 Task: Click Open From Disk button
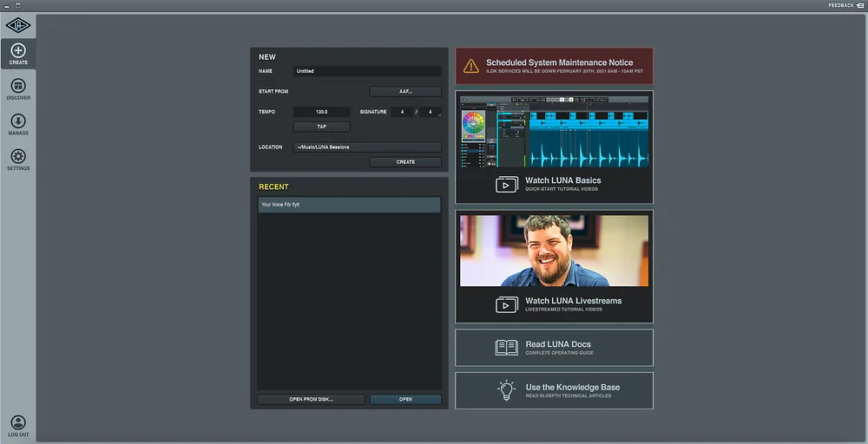311,399
